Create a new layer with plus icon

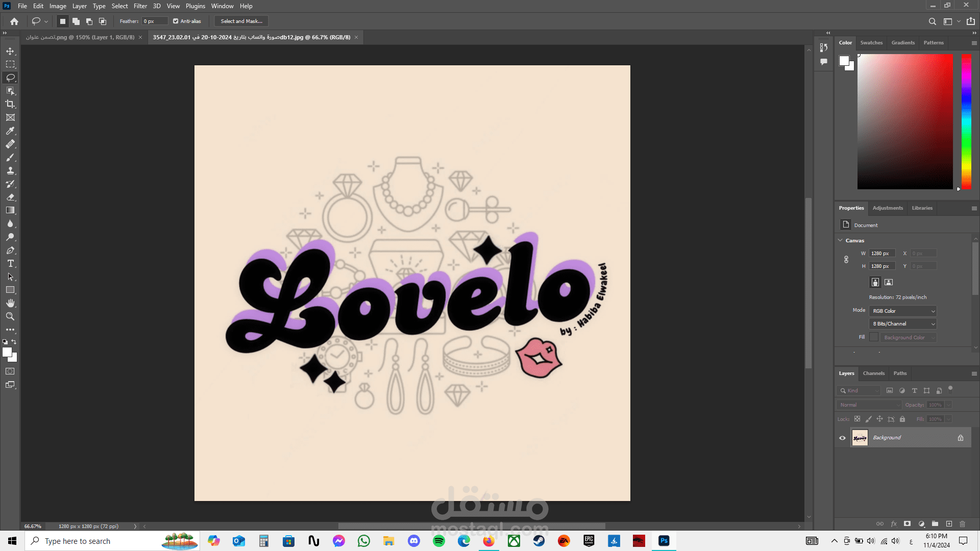949,524
